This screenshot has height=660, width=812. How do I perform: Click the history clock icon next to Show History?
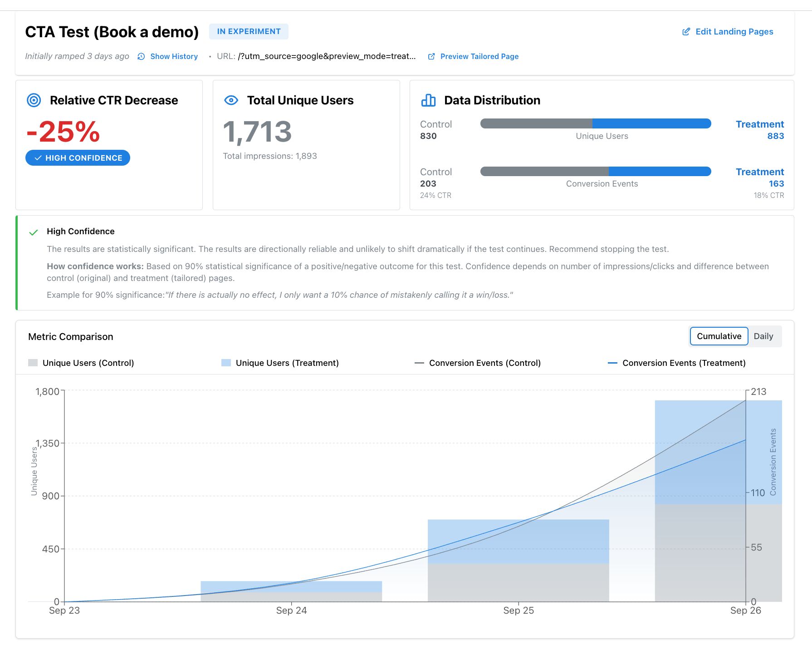[x=141, y=56]
